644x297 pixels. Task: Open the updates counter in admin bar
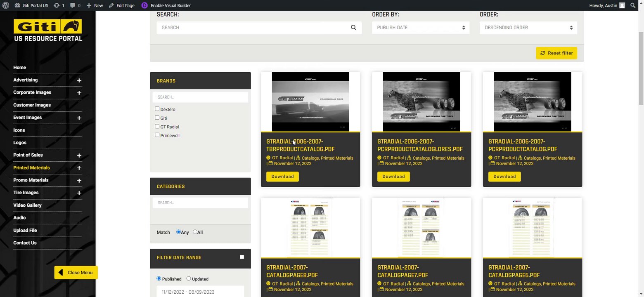pyautogui.click(x=59, y=5)
